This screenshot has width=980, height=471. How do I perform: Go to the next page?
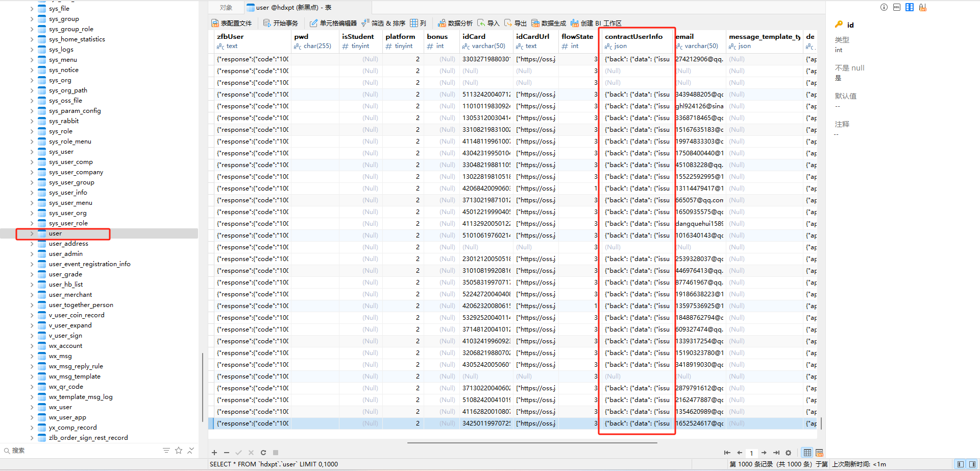click(x=764, y=453)
